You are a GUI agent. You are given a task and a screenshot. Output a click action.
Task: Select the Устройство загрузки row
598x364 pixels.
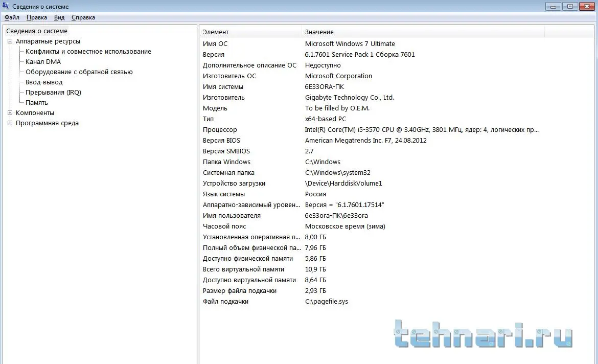point(234,183)
